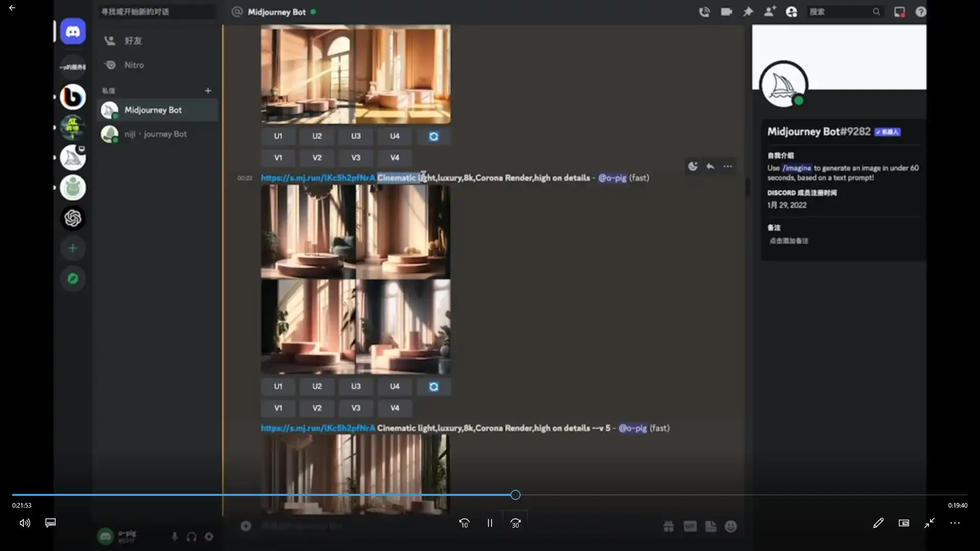Click plus to create new DM
980x551 pixels.
tap(208, 91)
